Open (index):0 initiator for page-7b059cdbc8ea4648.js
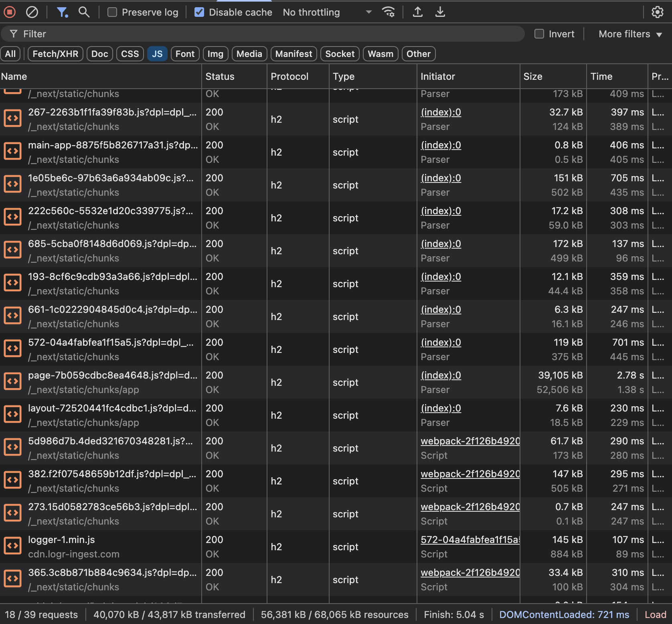Image resolution: width=672 pixels, height=624 pixels. 441,375
